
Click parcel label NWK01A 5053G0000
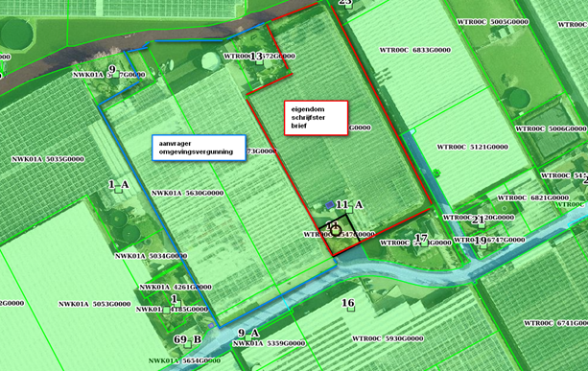[95, 304]
